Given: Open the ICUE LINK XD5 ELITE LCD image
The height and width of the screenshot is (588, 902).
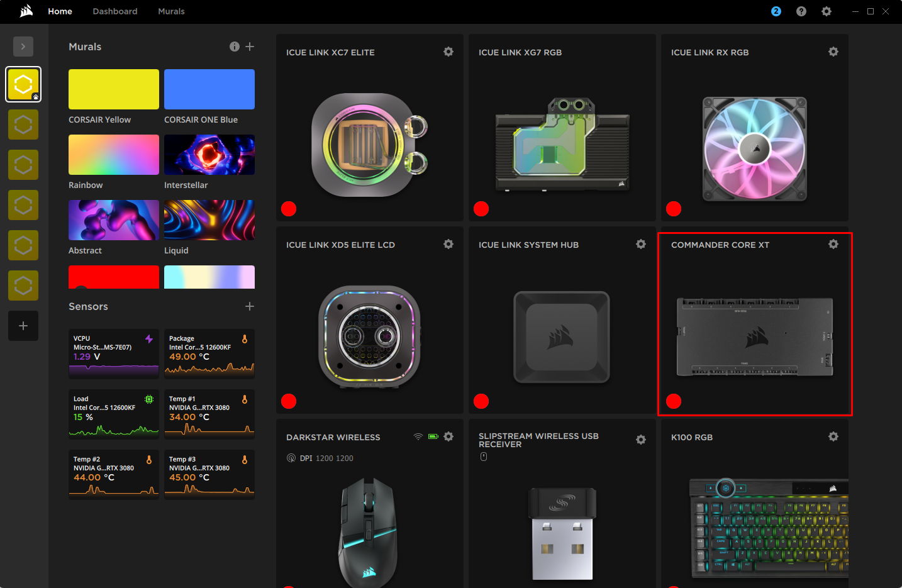Looking at the screenshot, I should 370,337.
